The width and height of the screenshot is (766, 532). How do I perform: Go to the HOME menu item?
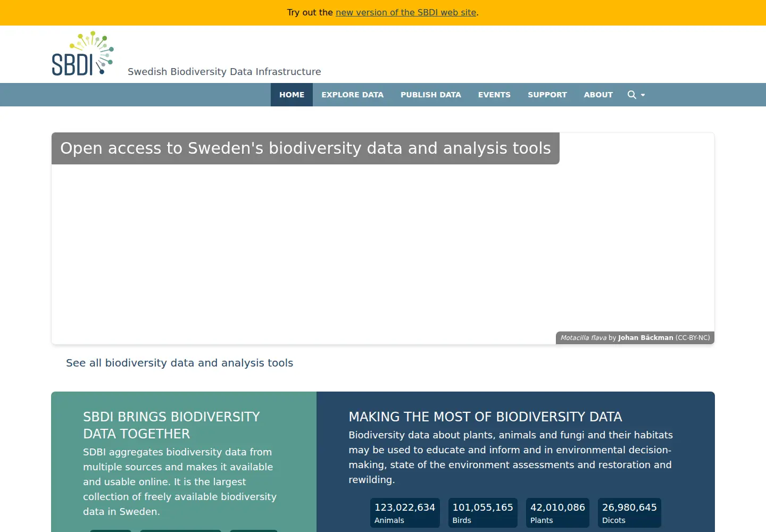tap(292, 95)
